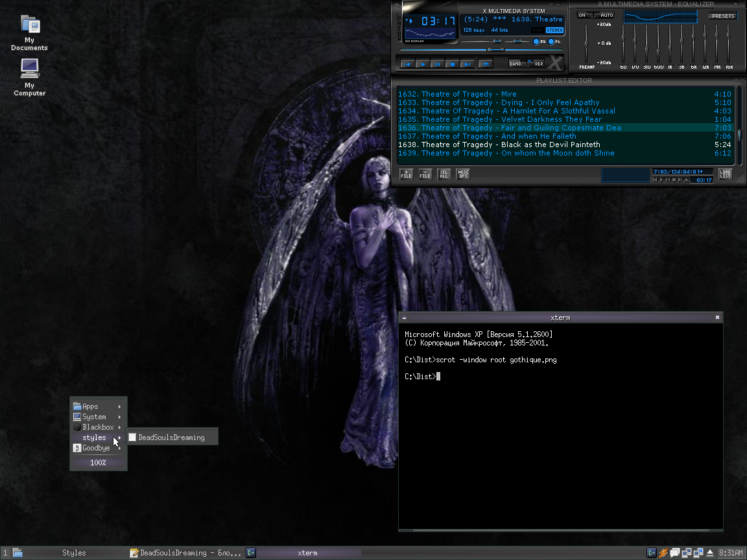This screenshot has height=560, width=747.
Task: Click the folder icon in the taskbar
Action: [18, 552]
